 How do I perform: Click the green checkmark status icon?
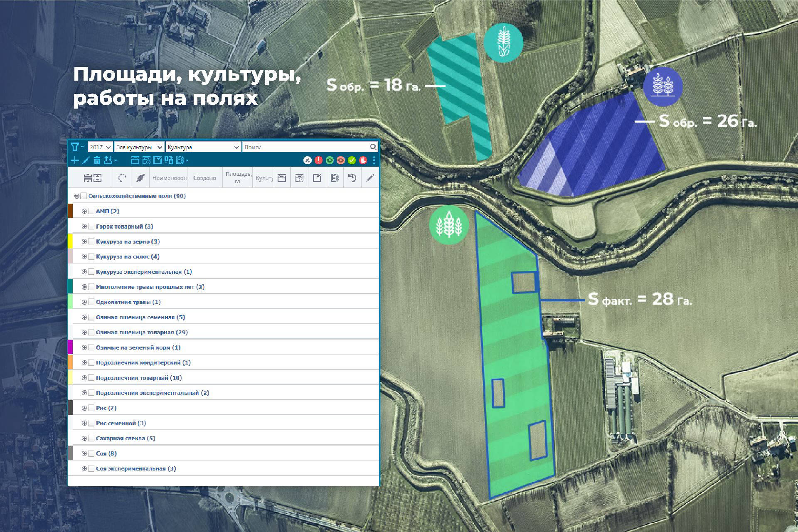coord(352,160)
